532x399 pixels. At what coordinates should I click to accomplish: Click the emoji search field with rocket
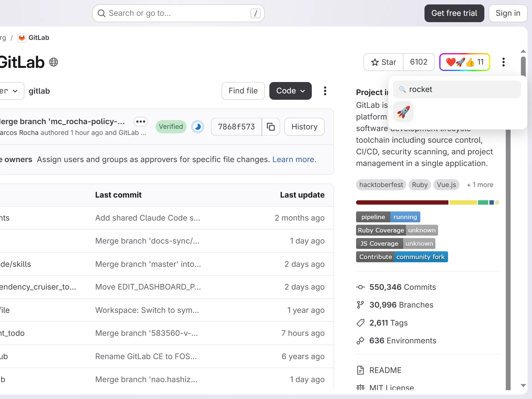pyautogui.click(x=457, y=89)
